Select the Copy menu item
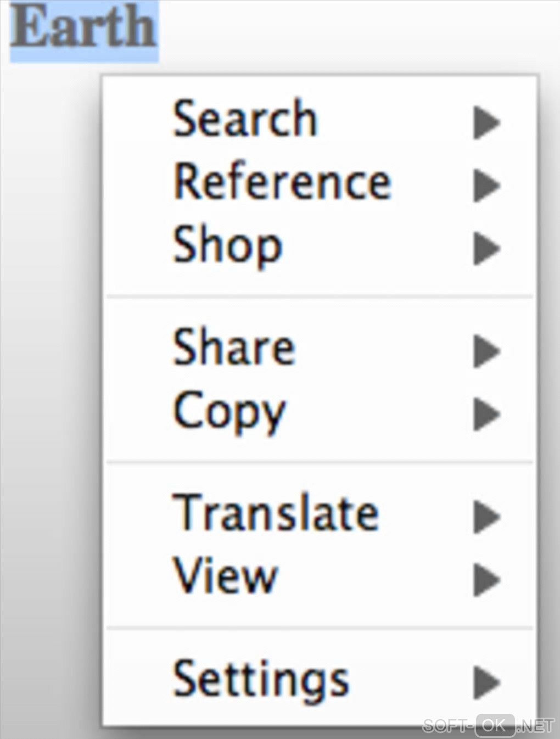The image size is (560, 739). pyautogui.click(x=229, y=412)
